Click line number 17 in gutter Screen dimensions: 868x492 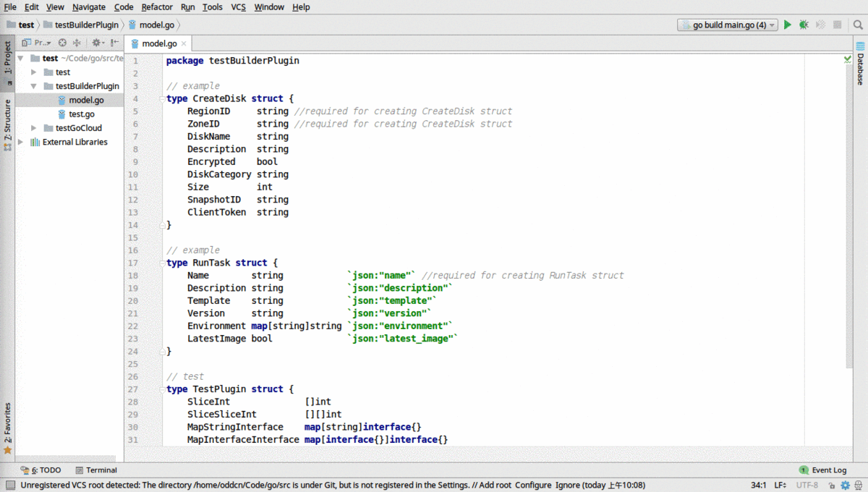(133, 263)
